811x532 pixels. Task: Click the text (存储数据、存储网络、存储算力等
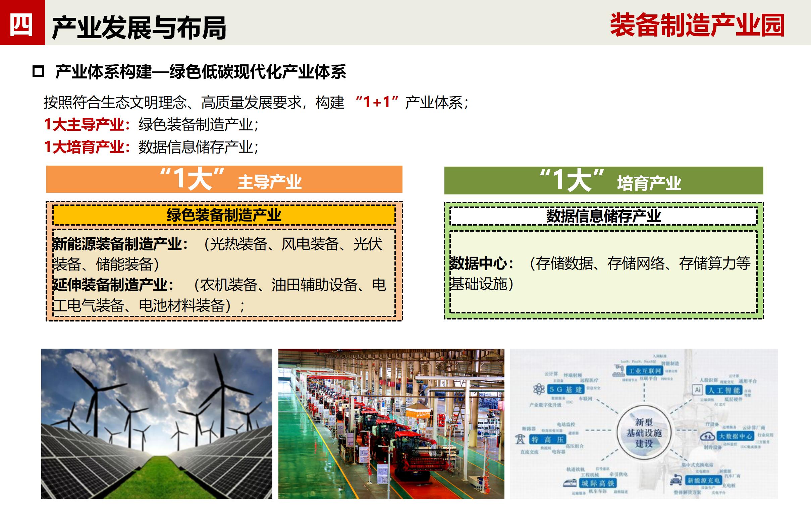[639, 263]
